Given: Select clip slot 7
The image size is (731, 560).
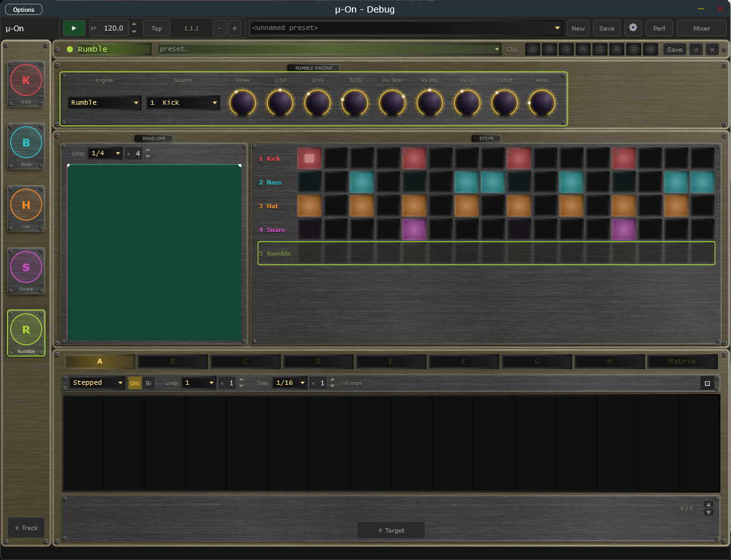Looking at the screenshot, I should click(633, 49).
